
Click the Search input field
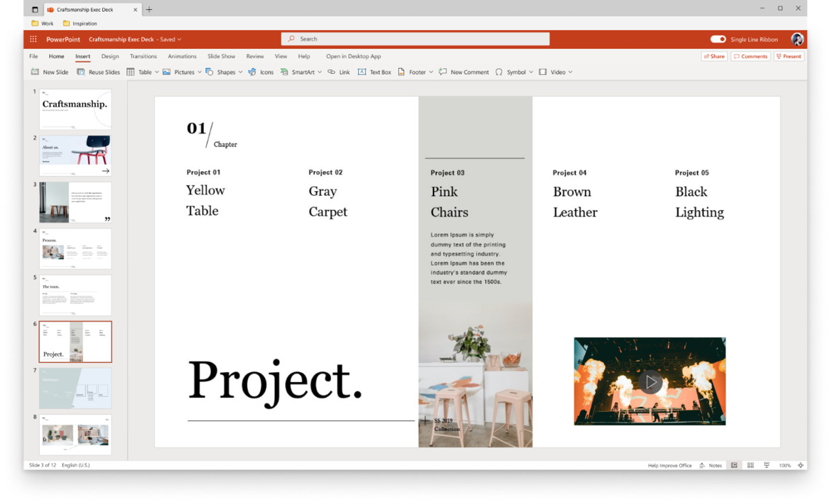[415, 39]
